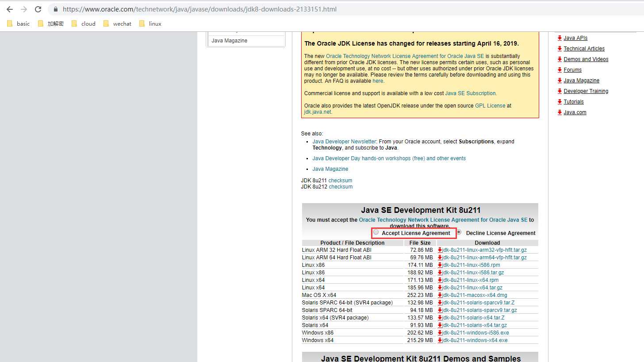The width and height of the screenshot is (644, 362).
Task: Download jdk-8u211-windows-i586.exe
Action: click(x=476, y=333)
